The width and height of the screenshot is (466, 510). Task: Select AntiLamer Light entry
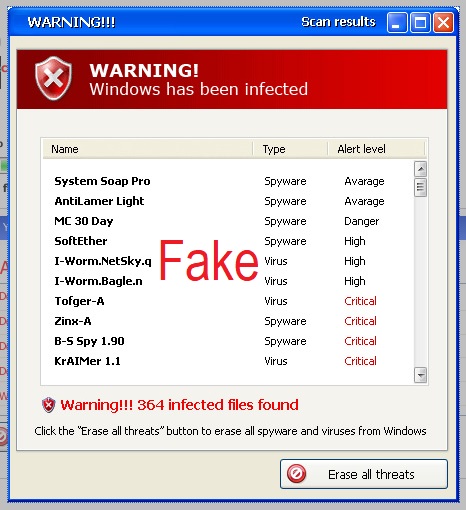pyautogui.click(x=227, y=201)
